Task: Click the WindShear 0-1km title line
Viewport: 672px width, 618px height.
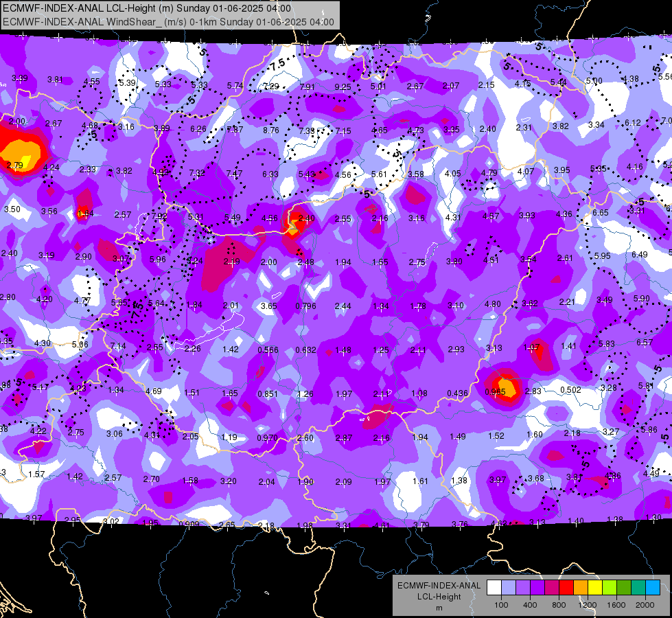Action: 168,22
